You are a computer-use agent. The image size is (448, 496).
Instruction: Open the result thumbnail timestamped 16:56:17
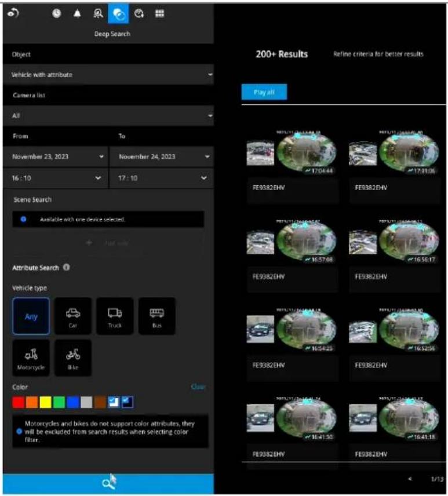tap(394, 242)
